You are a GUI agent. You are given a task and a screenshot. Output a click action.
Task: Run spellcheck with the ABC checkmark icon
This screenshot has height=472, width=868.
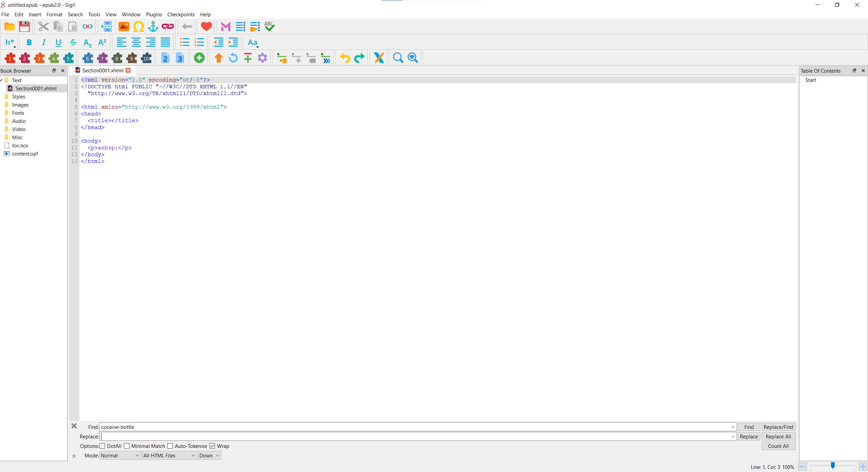(269, 26)
